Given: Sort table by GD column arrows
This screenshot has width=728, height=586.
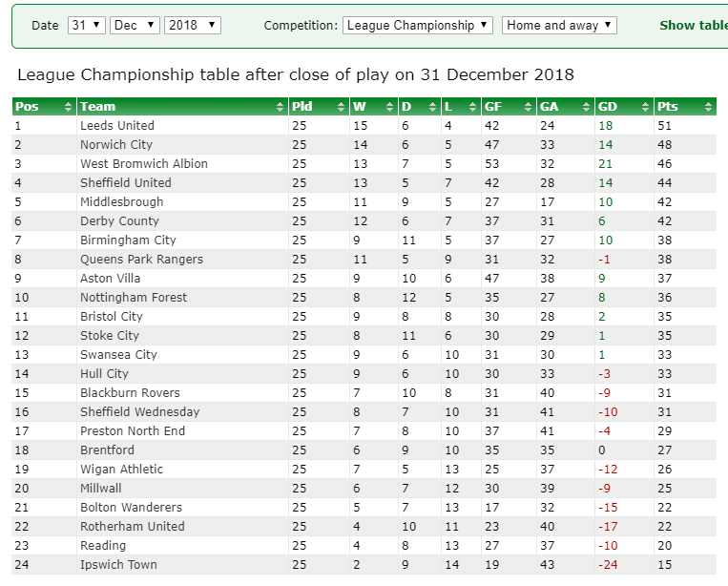Looking at the screenshot, I should (x=645, y=107).
